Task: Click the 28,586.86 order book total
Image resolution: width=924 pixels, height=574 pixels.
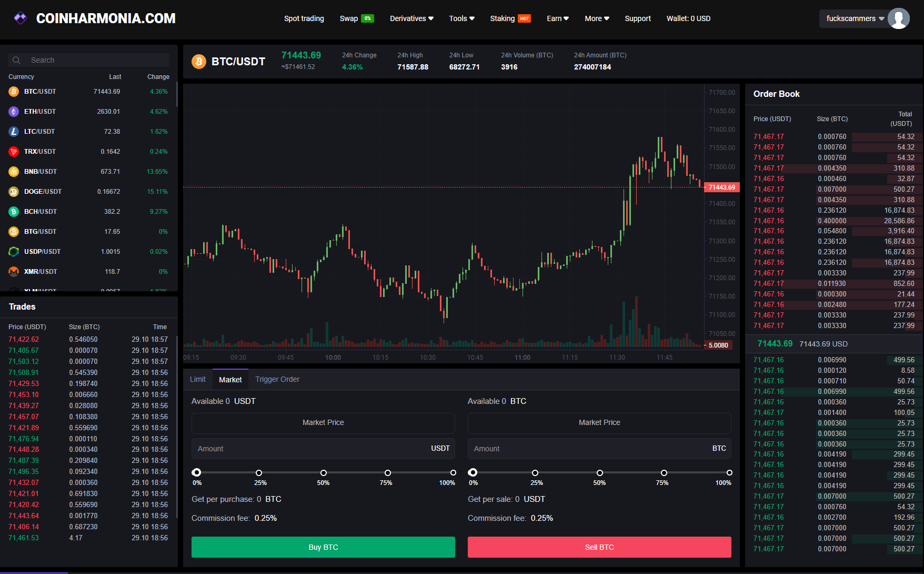Action: (x=899, y=221)
